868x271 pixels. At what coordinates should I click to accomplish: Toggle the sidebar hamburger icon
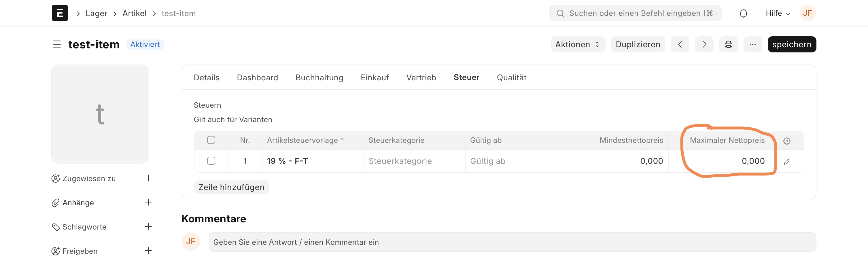point(56,44)
